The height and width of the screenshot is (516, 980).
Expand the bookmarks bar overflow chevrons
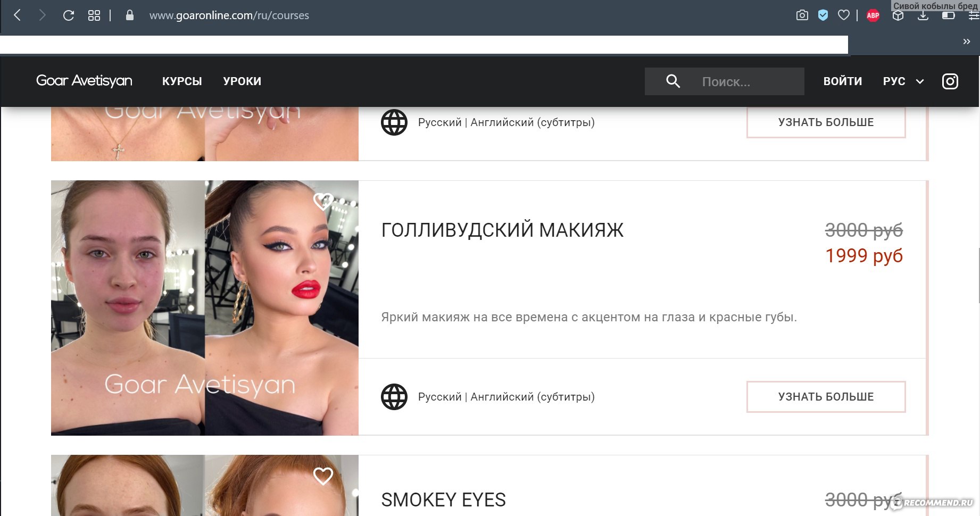tap(967, 41)
